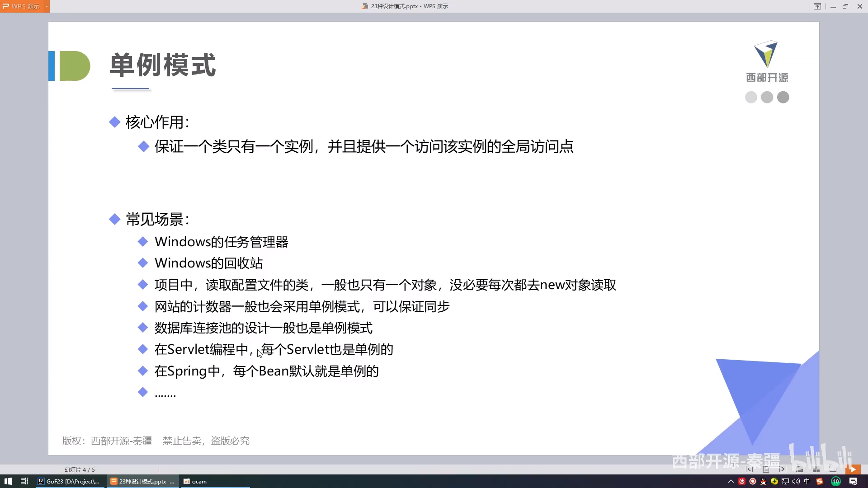Click the Sogou input icon in tray
Screen dimensions: 868x488
tap(819, 480)
